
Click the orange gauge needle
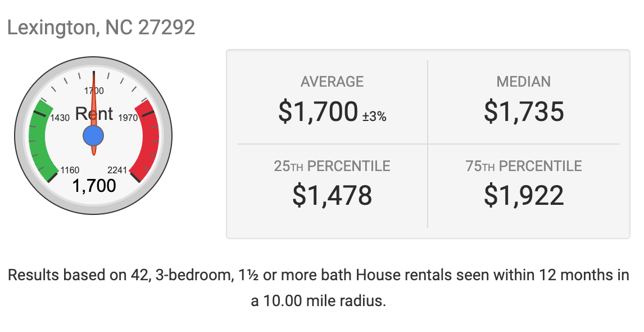click(x=94, y=114)
